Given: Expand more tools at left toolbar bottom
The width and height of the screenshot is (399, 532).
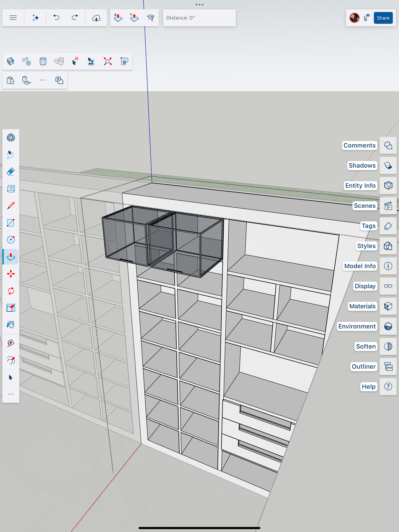Looking at the screenshot, I should tap(11, 394).
